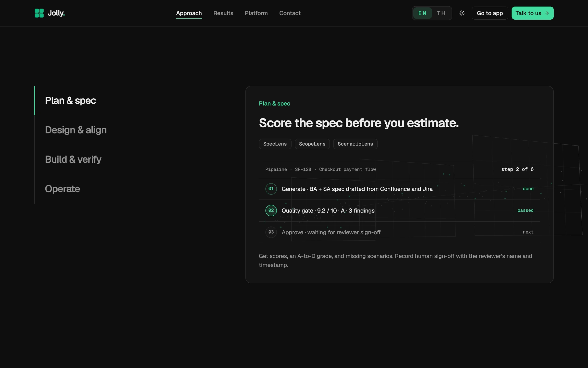The height and width of the screenshot is (368, 588).
Task: Select the Design & align tab
Action: pyautogui.click(x=76, y=130)
